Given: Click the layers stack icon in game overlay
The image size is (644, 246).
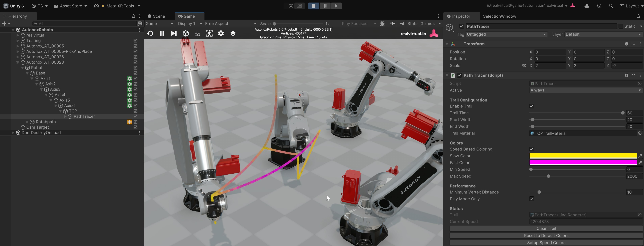Looking at the screenshot, I should pos(233,33).
